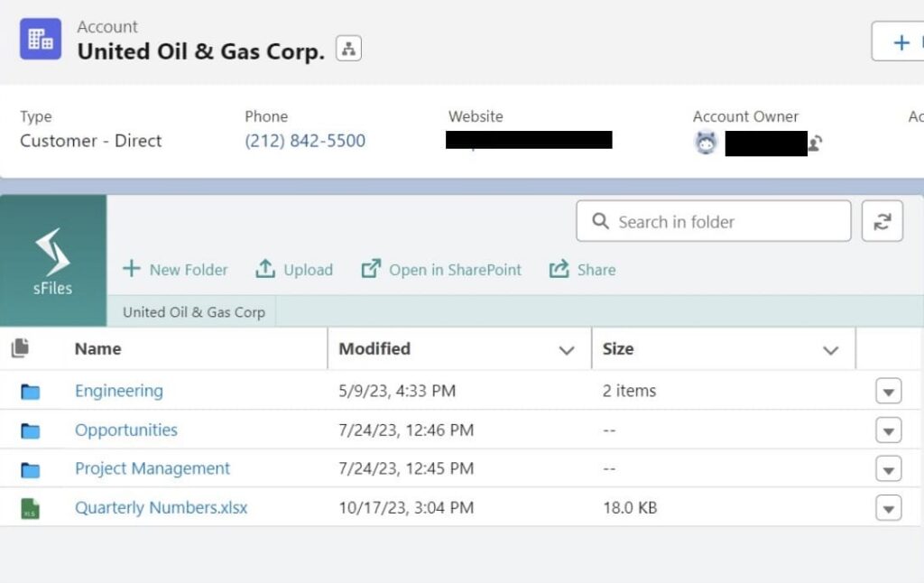Click the Search in folder field
Screen dimensions: 924x583
click(x=713, y=221)
